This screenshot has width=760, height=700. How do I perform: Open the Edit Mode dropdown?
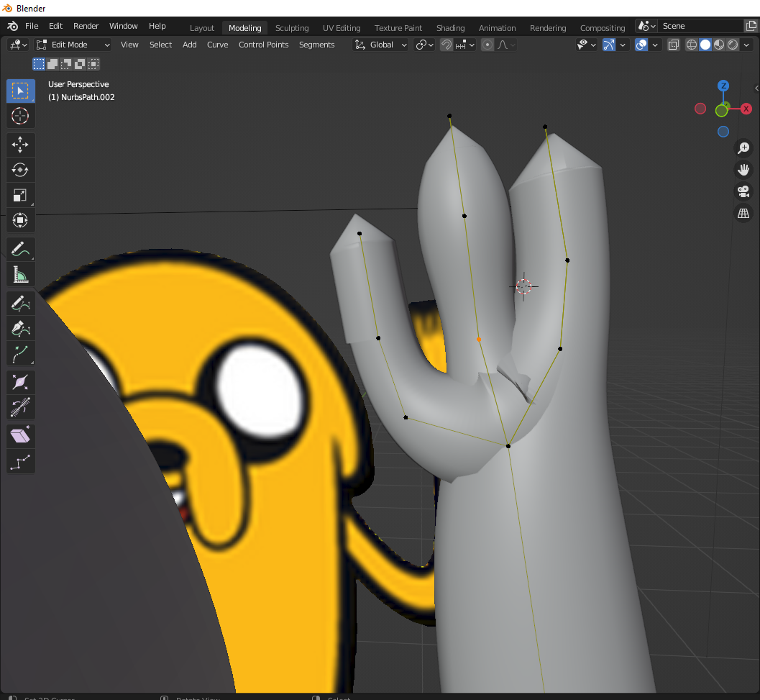tap(73, 45)
